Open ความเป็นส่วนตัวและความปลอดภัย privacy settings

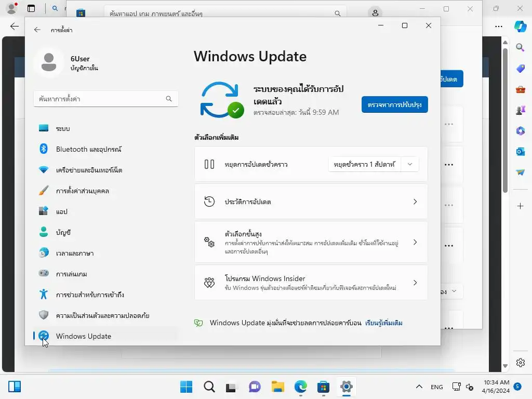tap(105, 315)
